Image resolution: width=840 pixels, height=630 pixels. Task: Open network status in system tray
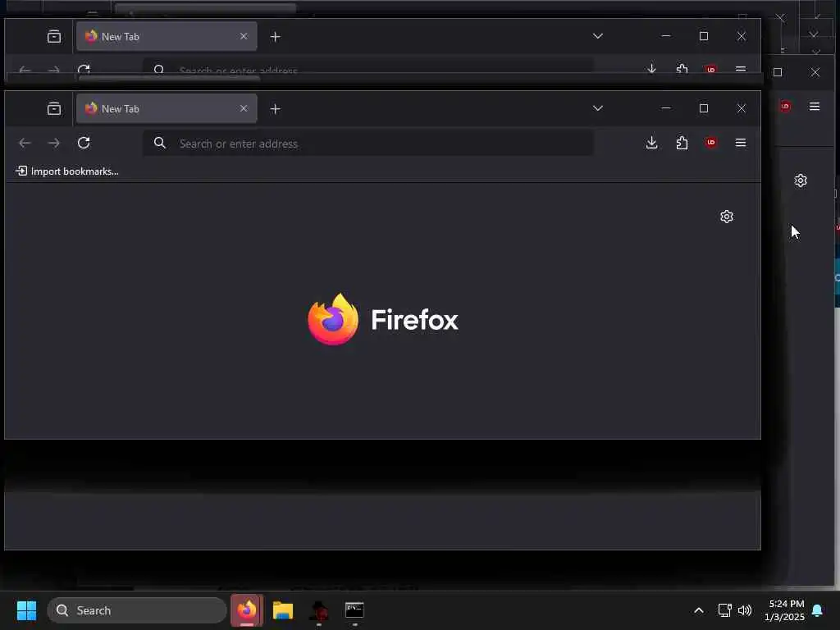(725, 610)
